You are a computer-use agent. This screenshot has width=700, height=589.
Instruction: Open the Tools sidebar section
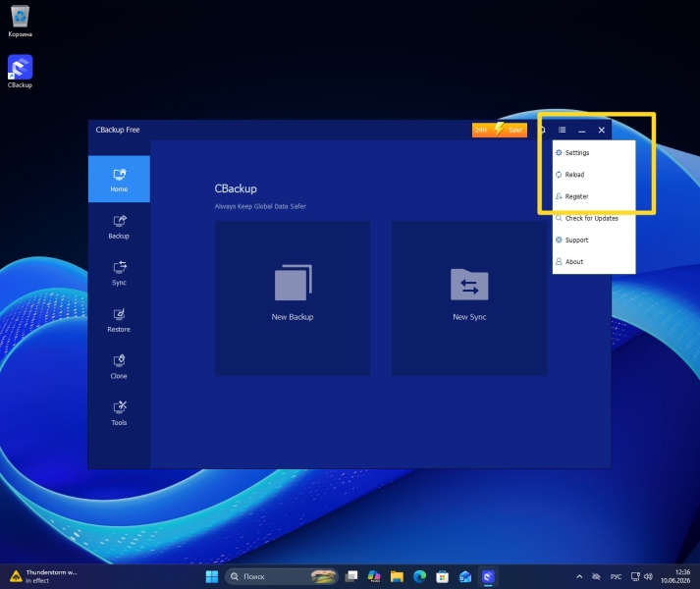pos(119,413)
